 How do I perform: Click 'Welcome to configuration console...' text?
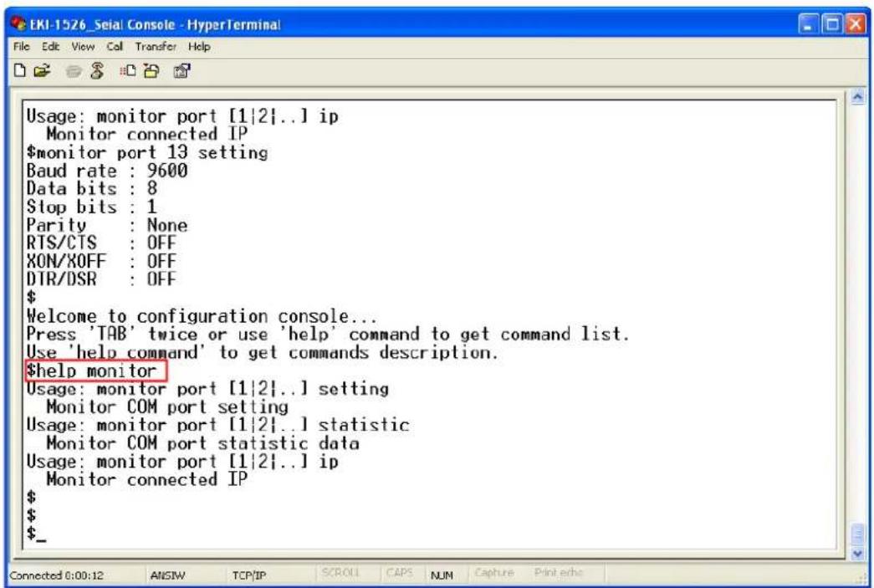pos(202,316)
